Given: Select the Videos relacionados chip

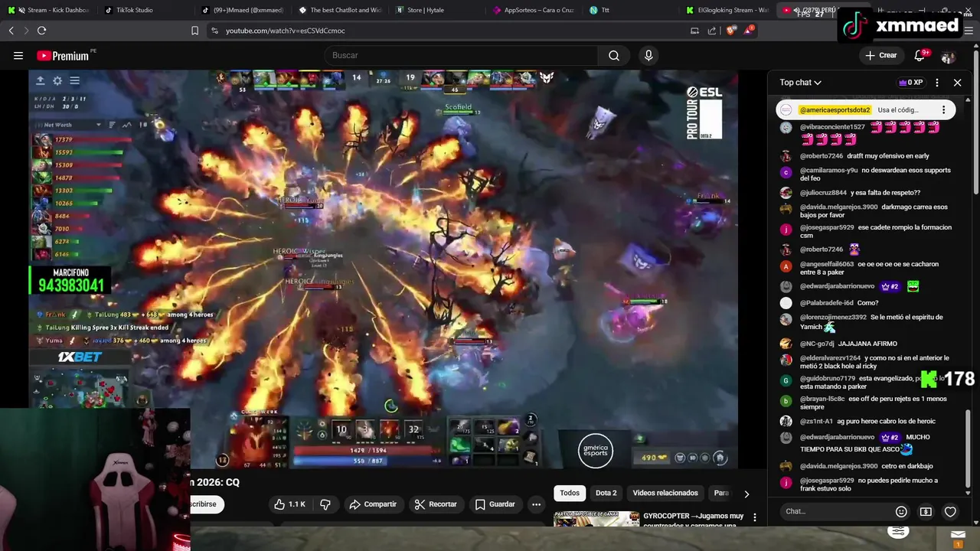Looking at the screenshot, I should coord(665,493).
